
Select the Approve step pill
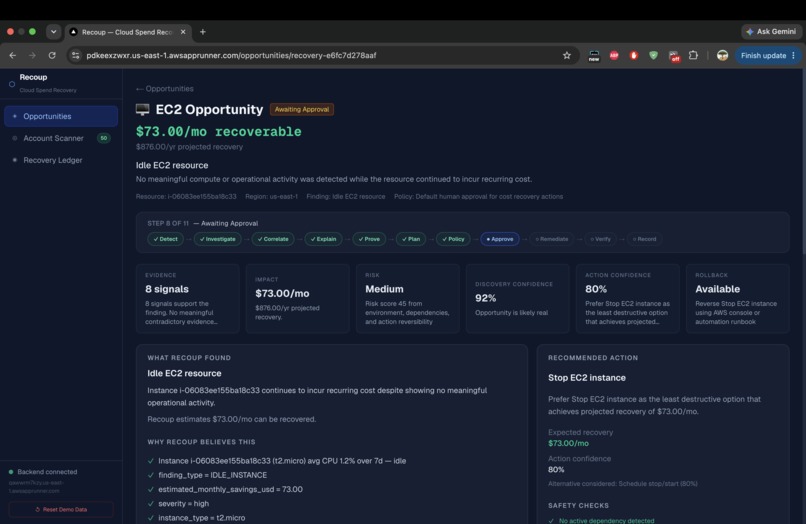[500, 239]
